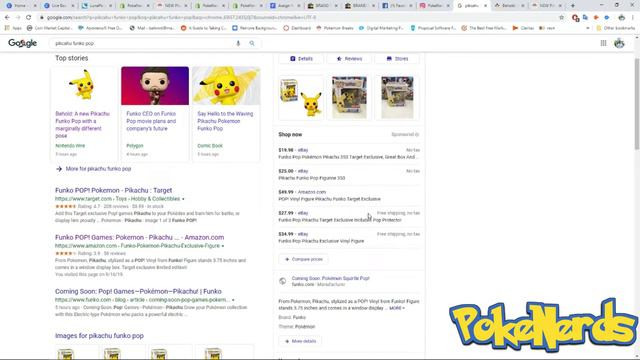Open the Apps bookmarks shortcut
Image resolution: width=640 pixels, height=360 pixels.
point(13,28)
